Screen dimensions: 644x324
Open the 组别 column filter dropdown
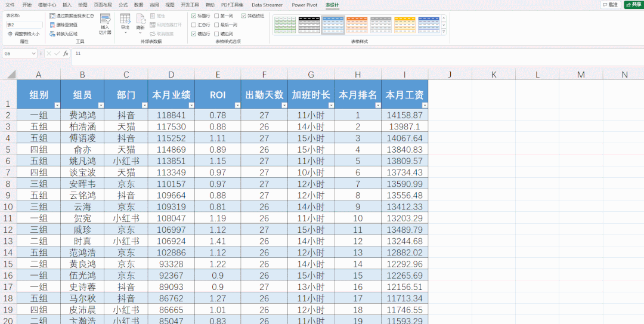(x=57, y=106)
